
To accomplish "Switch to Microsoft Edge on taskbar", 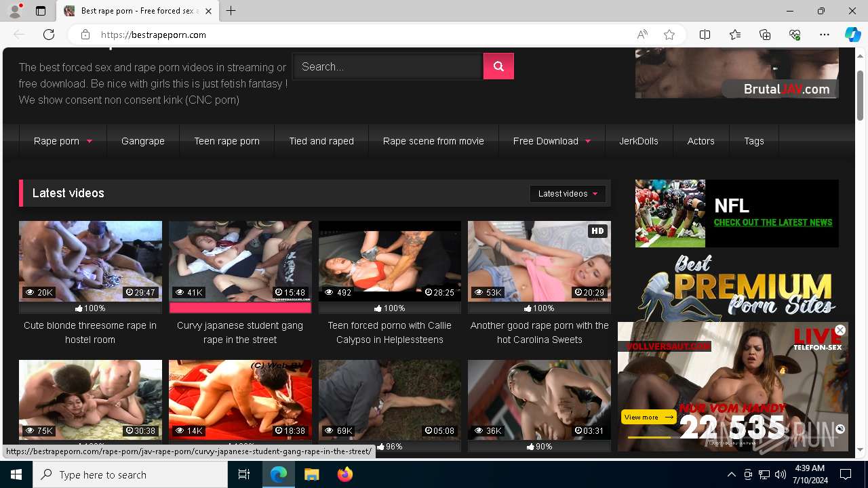I will point(279,474).
